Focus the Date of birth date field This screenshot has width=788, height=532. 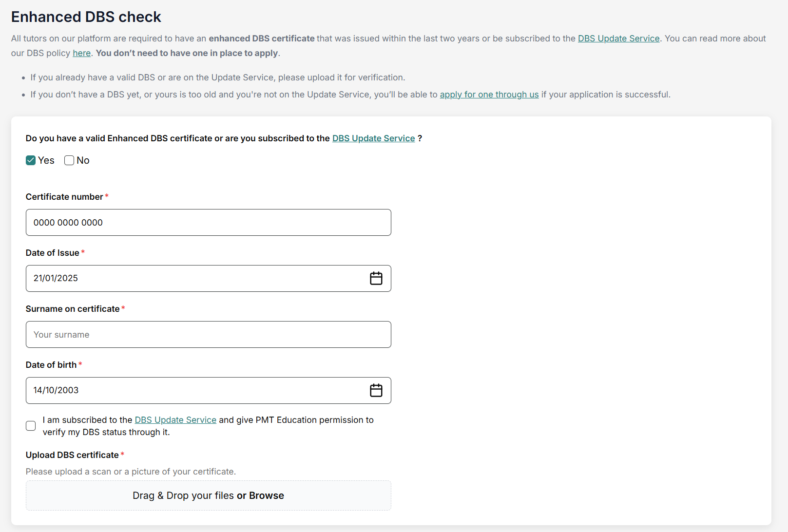(195, 390)
